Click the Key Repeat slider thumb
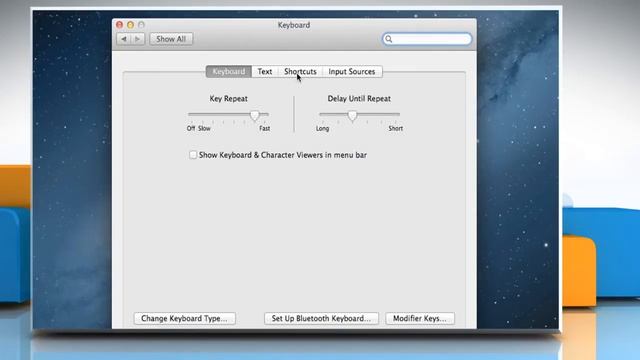This screenshot has width=640, height=360. (255, 116)
